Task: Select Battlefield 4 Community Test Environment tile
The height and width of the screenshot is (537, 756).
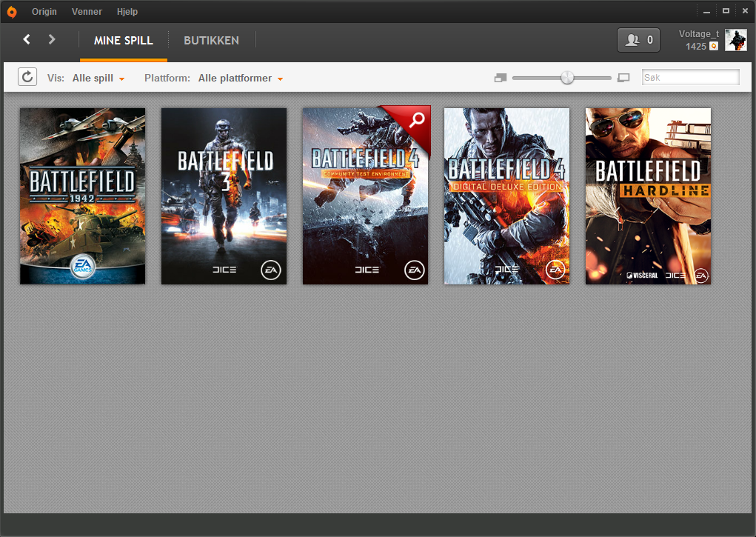Action: tap(365, 196)
